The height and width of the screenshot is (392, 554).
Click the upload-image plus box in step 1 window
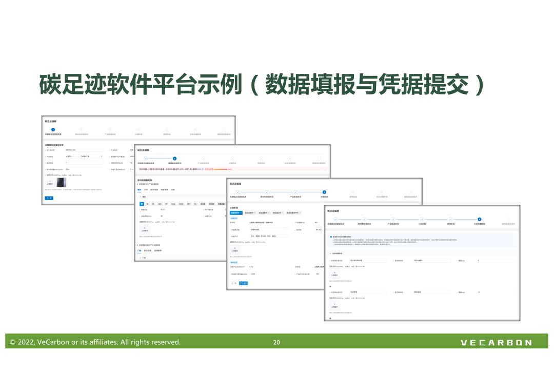[x=50, y=182]
